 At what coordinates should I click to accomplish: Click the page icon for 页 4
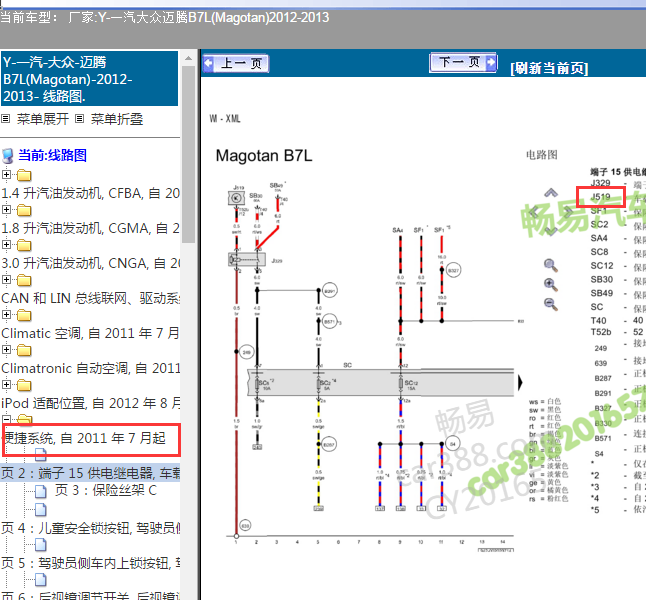tap(40, 510)
